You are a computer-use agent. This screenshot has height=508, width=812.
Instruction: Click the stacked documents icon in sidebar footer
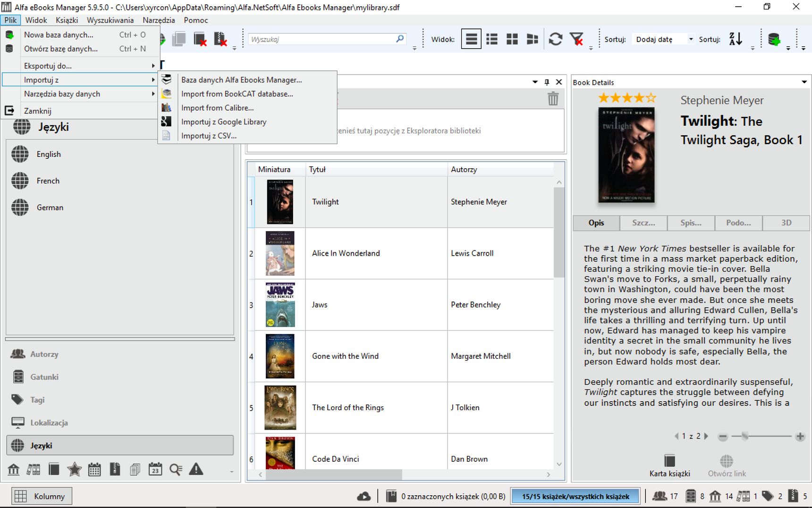[x=135, y=469]
